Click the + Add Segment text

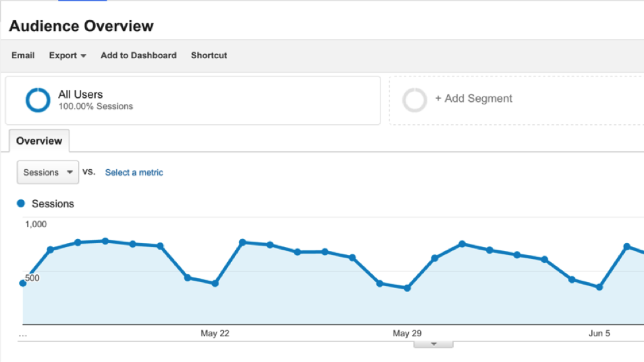(474, 98)
